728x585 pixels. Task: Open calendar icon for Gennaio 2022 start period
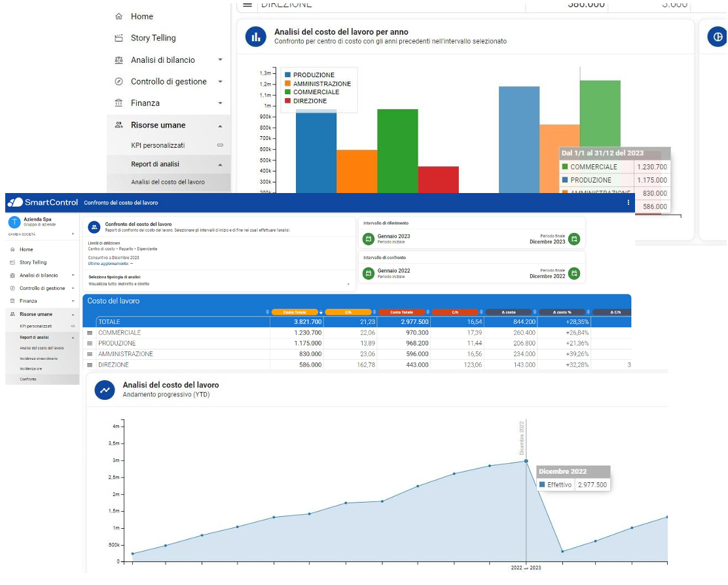(x=369, y=274)
